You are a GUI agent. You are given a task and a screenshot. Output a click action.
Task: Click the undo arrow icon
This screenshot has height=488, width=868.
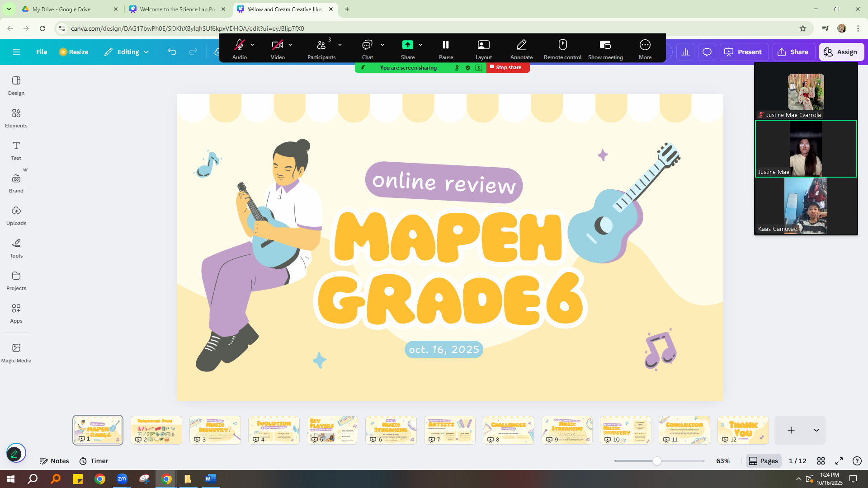(172, 52)
